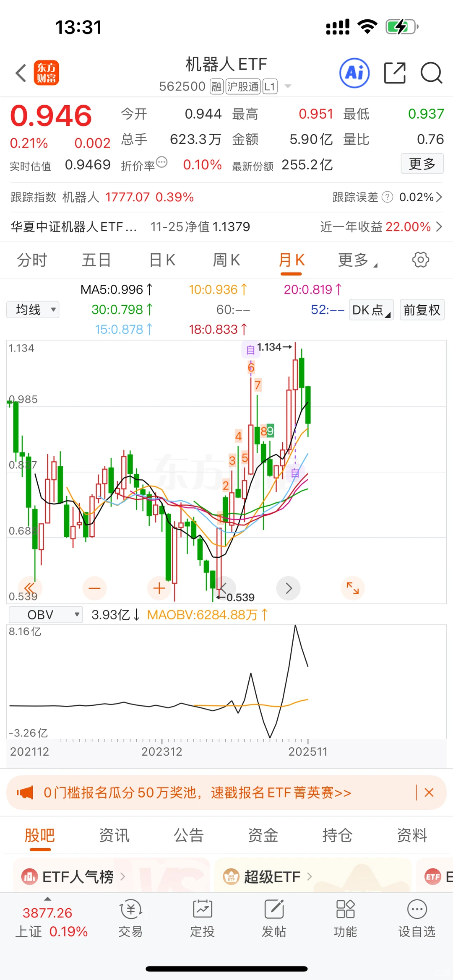Open the 资金 tab
Viewport: 453px width, 980px height.
263,835
